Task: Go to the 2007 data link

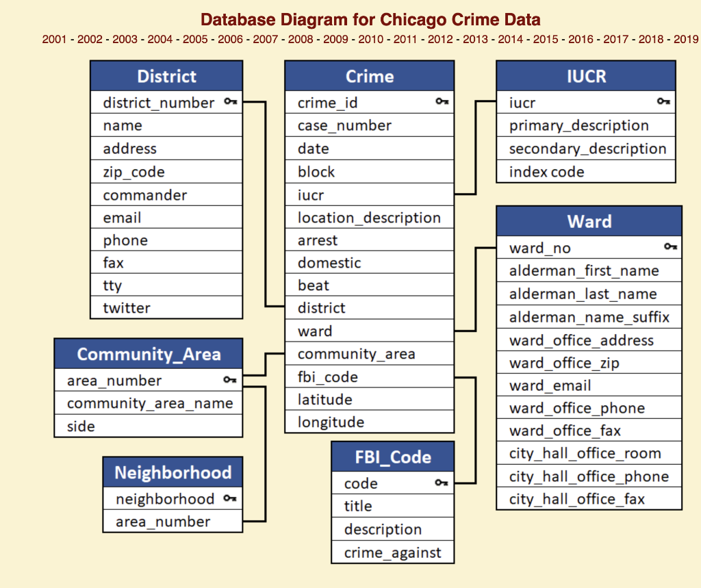Action: (x=265, y=39)
